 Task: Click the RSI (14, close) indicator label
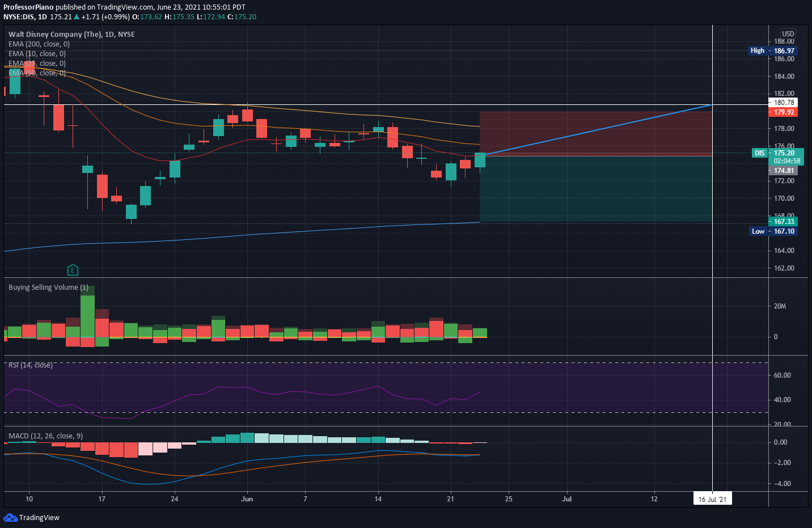pyautogui.click(x=31, y=365)
